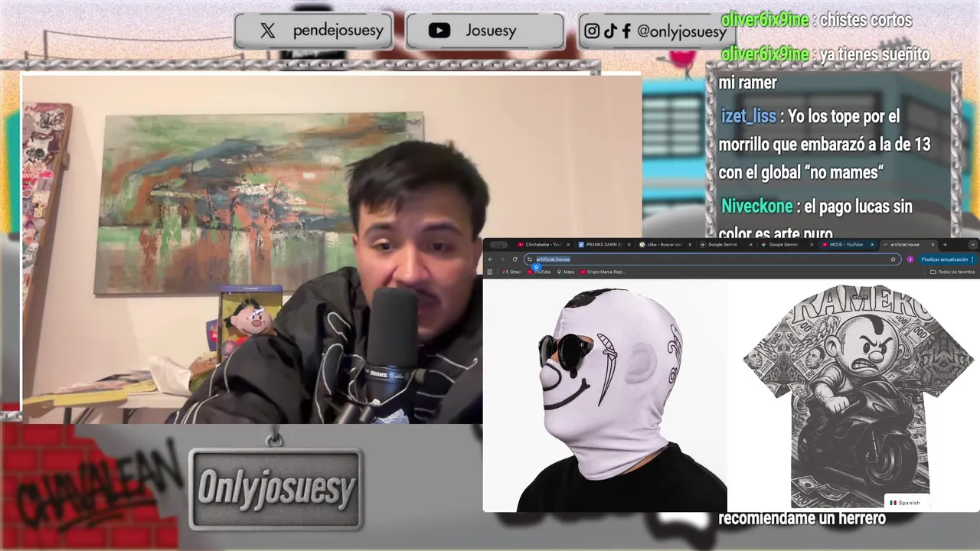Click the YouTube logo in Josuesy badge
980x551 pixels.
pyautogui.click(x=439, y=31)
